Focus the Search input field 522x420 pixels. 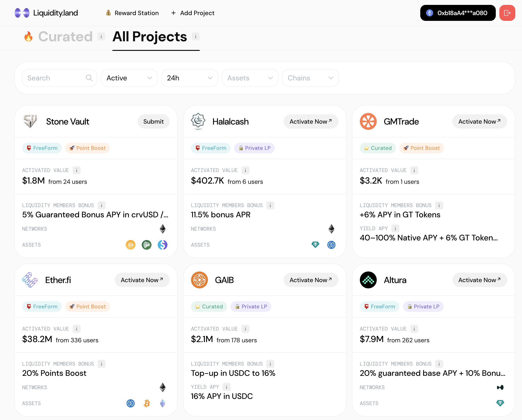(59, 78)
